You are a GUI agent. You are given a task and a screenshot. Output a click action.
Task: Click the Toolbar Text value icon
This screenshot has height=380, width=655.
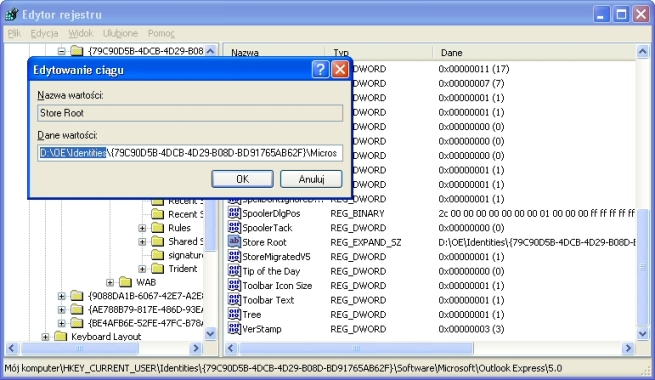tap(234, 300)
